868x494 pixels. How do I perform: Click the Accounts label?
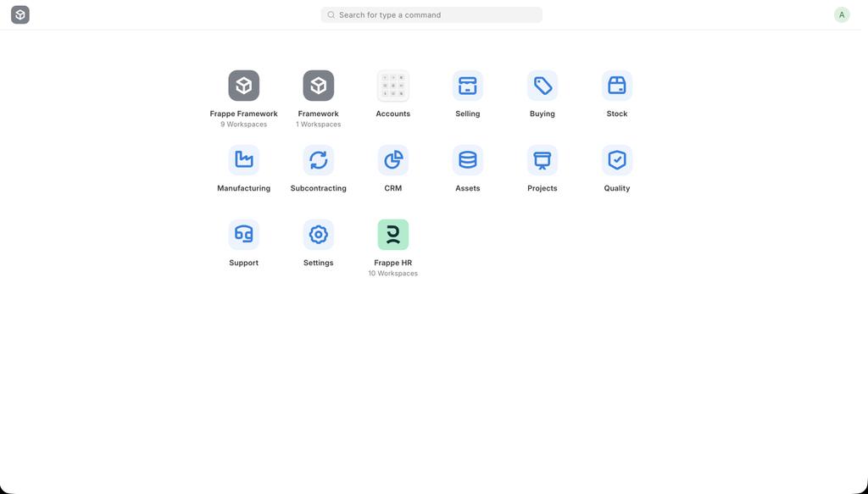pos(393,114)
